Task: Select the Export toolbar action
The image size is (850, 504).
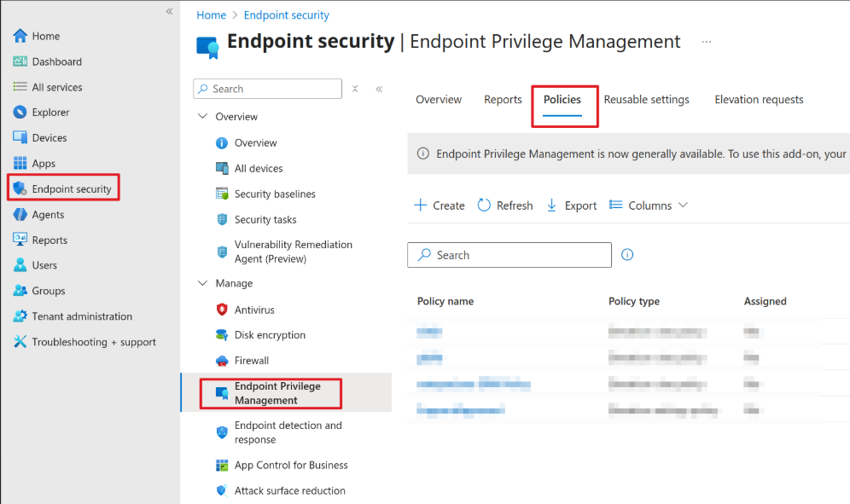Action: 570,205
